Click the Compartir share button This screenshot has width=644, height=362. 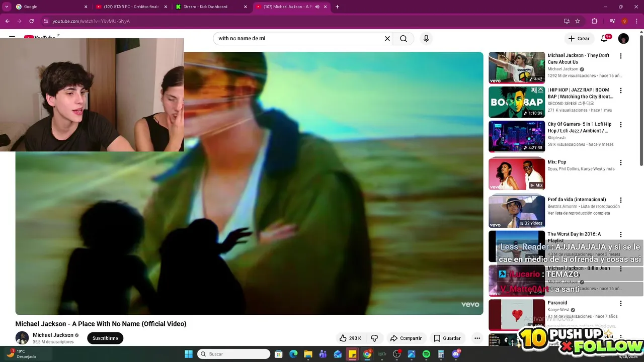pos(406,338)
